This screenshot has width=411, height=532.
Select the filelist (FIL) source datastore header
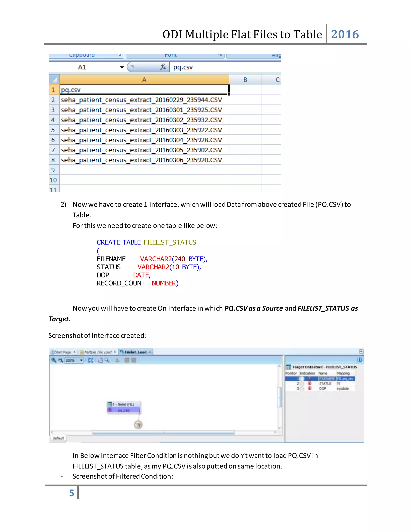pos(124,404)
